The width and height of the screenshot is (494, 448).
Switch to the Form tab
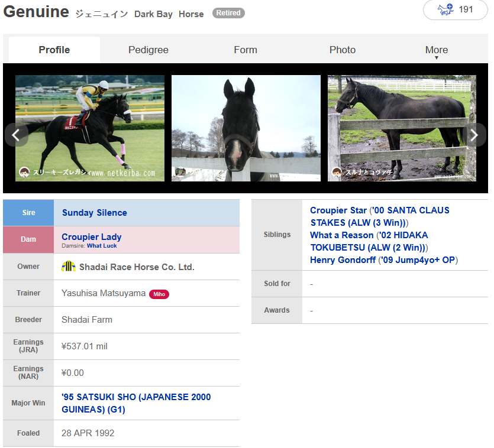tap(246, 50)
